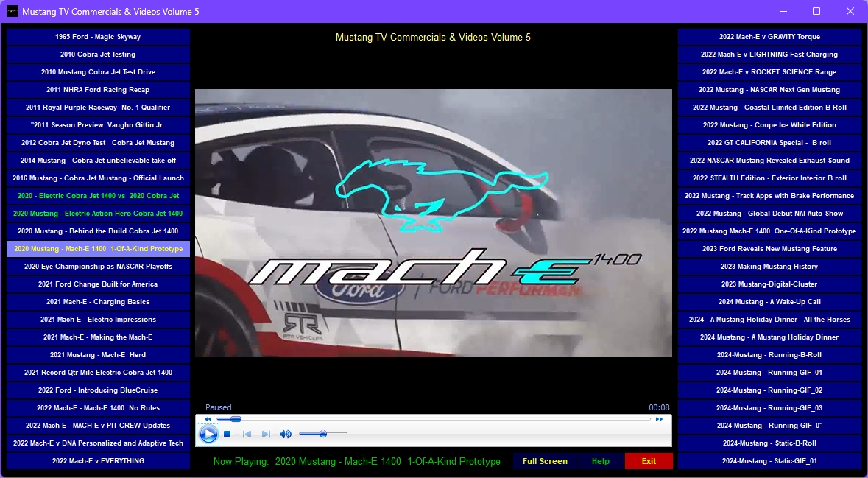868x478 pixels.
Task: Play 2022 Mach-E v GRAVITY Torque
Action: [769, 37]
